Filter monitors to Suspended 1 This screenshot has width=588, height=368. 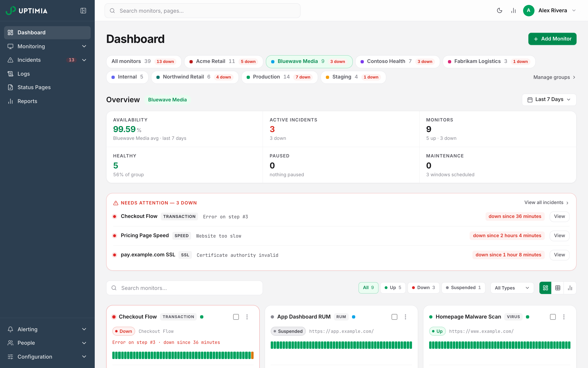(x=463, y=288)
